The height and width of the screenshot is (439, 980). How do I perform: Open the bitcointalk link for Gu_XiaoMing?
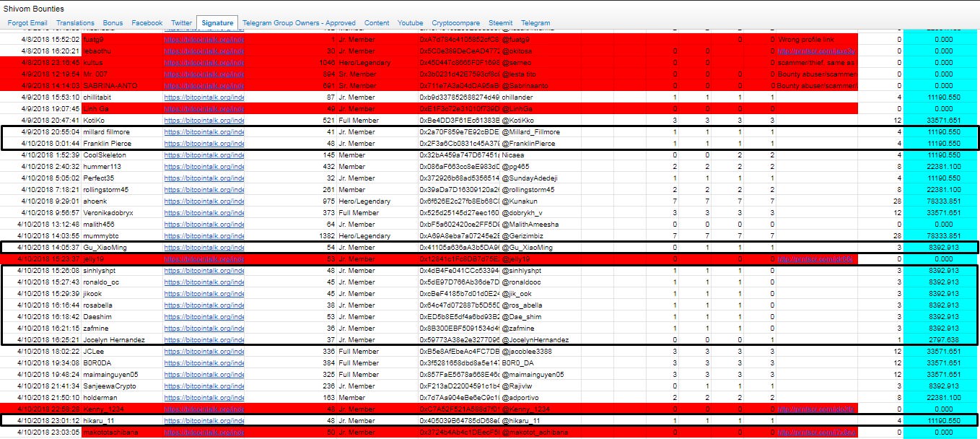(x=204, y=248)
